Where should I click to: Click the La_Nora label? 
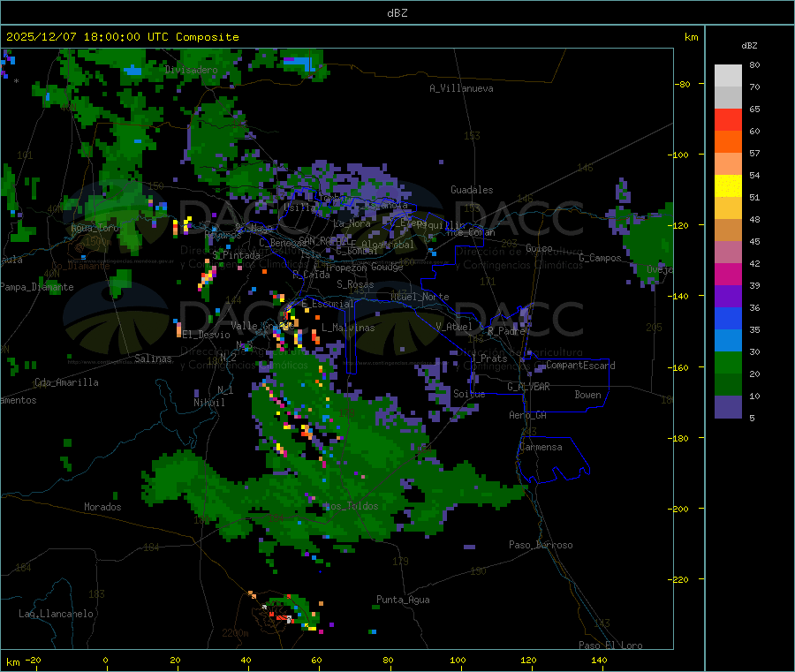pos(352,223)
